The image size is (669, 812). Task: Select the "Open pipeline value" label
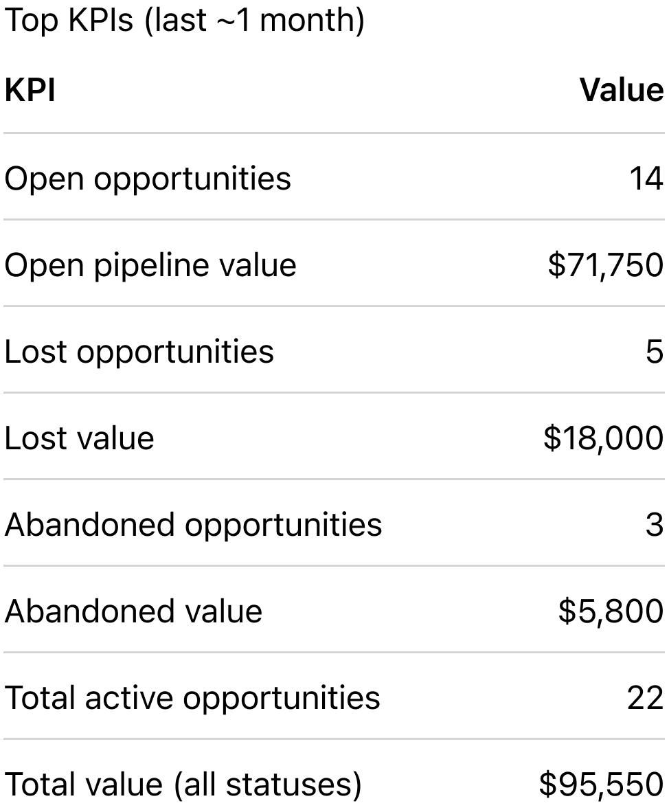coord(150,265)
